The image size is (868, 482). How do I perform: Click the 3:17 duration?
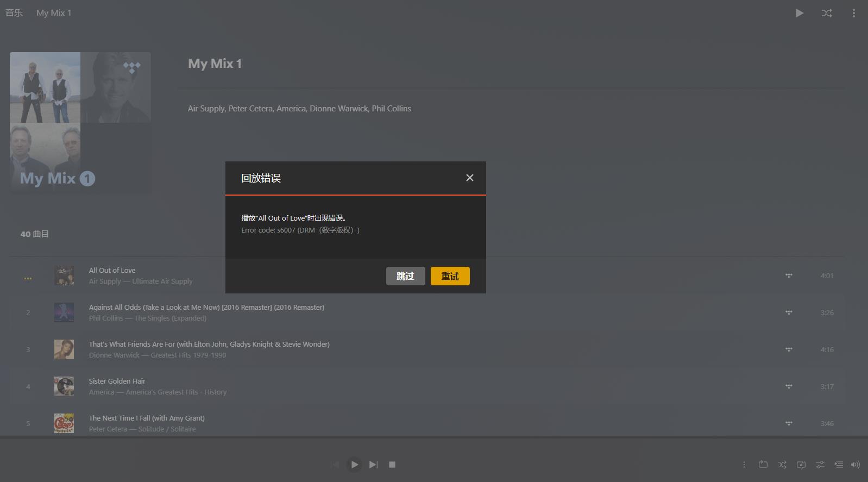click(827, 387)
